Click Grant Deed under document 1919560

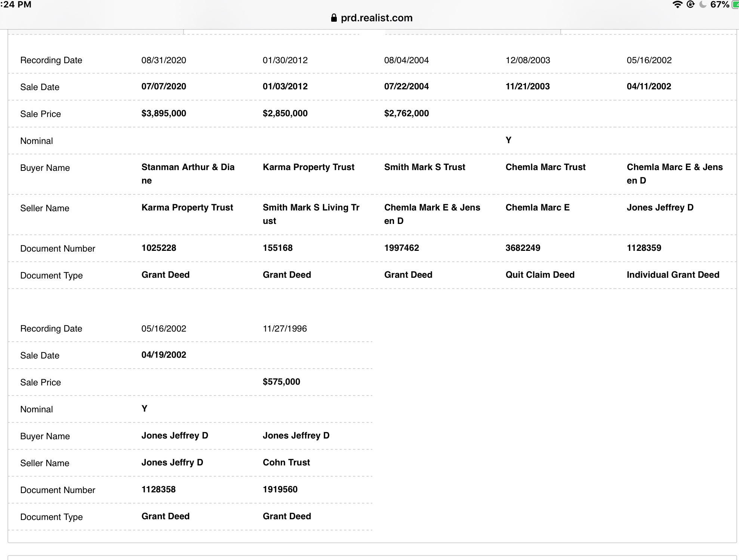point(287,516)
